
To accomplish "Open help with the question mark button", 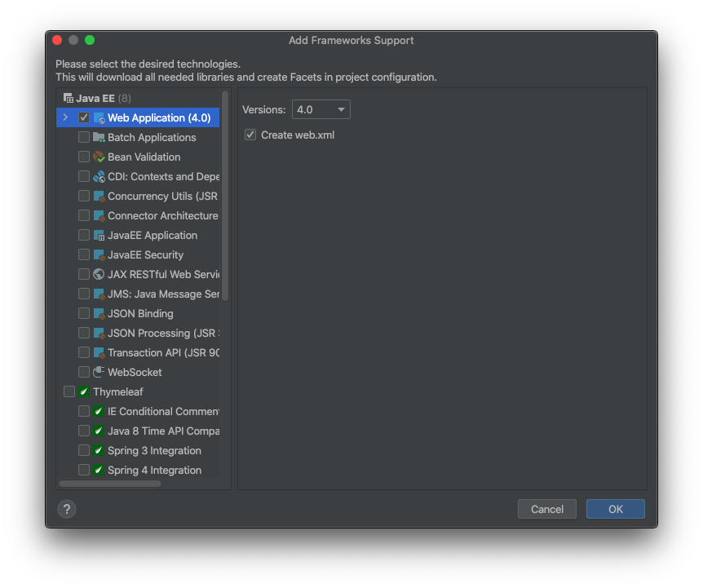I will [67, 509].
